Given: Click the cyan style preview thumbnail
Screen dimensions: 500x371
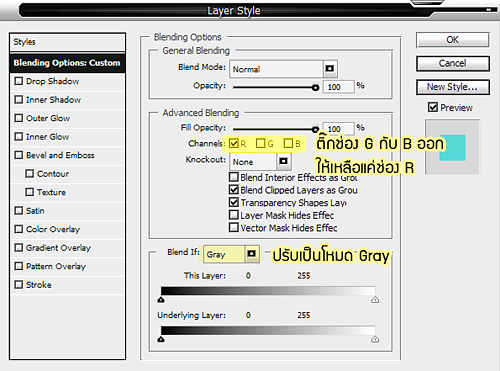Looking at the screenshot, I should point(452,148).
